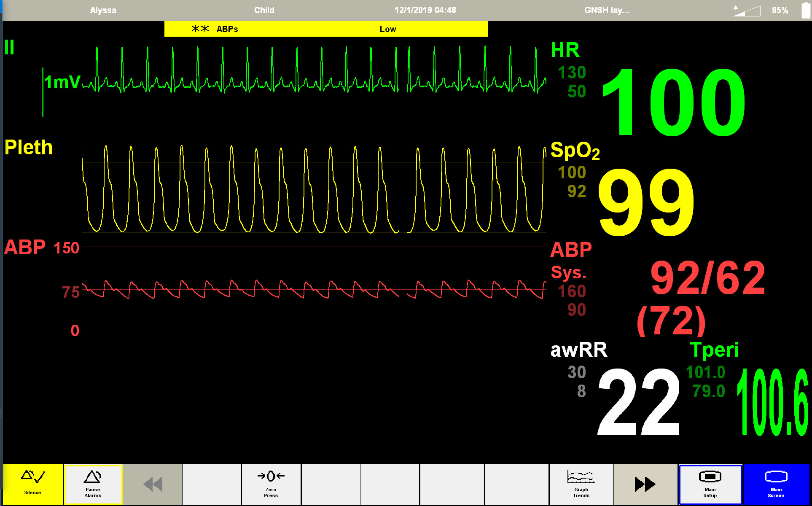Select the ECG lead II waveform label
The width and height of the screenshot is (812, 506).
click(x=9, y=47)
